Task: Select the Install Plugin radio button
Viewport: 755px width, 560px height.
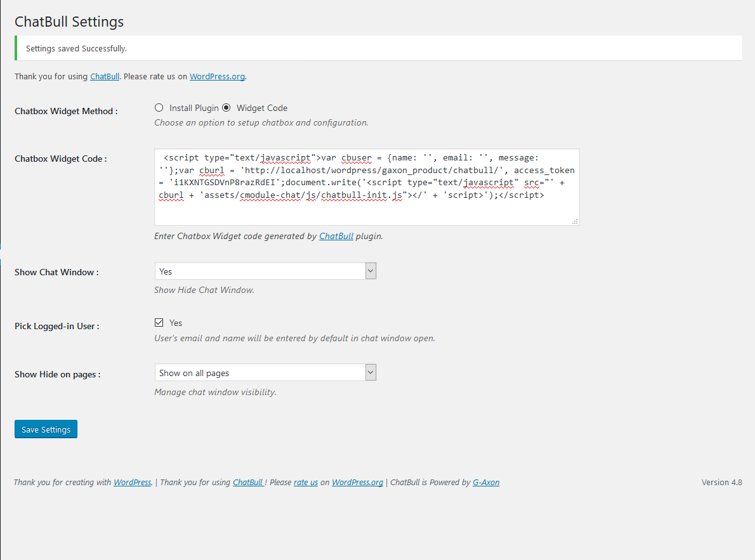Action: 159,108
